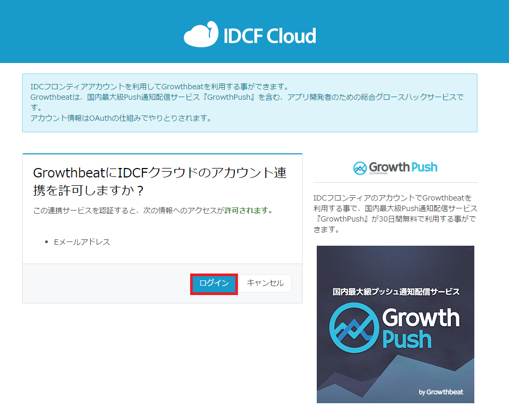The image size is (509, 420).
Task: Click the OAuth explanation line in the notice
Action: [121, 118]
